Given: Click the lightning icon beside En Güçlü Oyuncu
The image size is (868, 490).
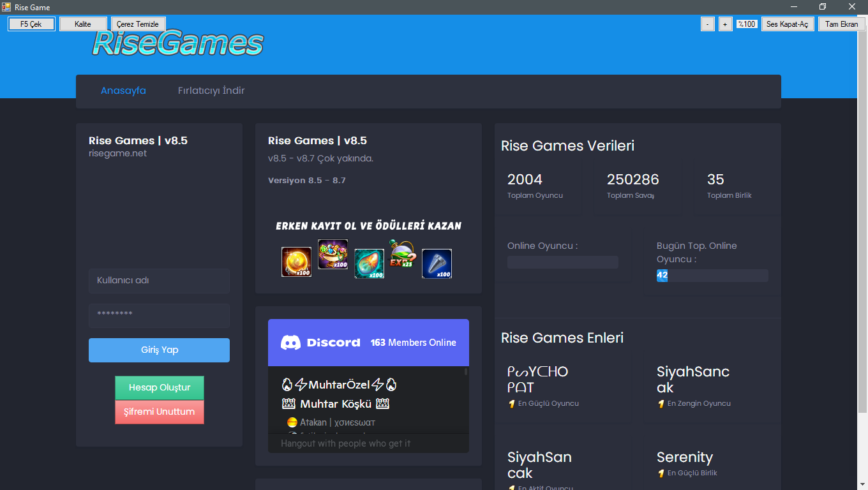Looking at the screenshot, I should point(511,404).
